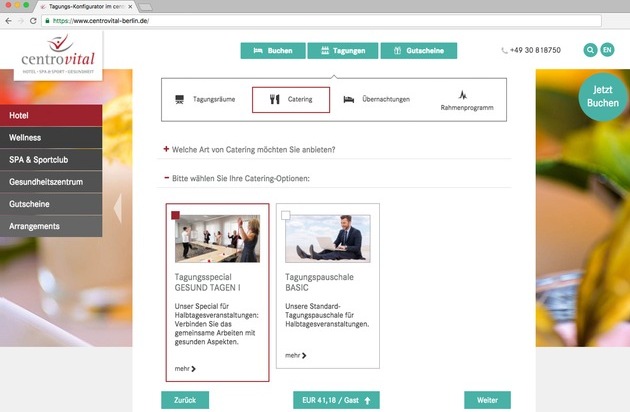Click the Weiter button
Image resolution: width=630 pixels, height=412 pixels.
point(487,400)
